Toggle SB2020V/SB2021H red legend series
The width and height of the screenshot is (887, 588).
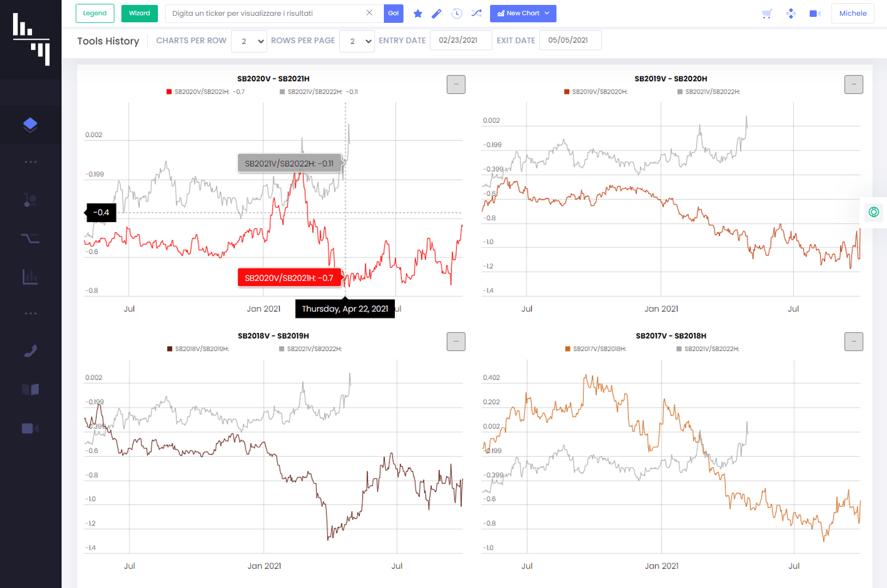click(206, 91)
